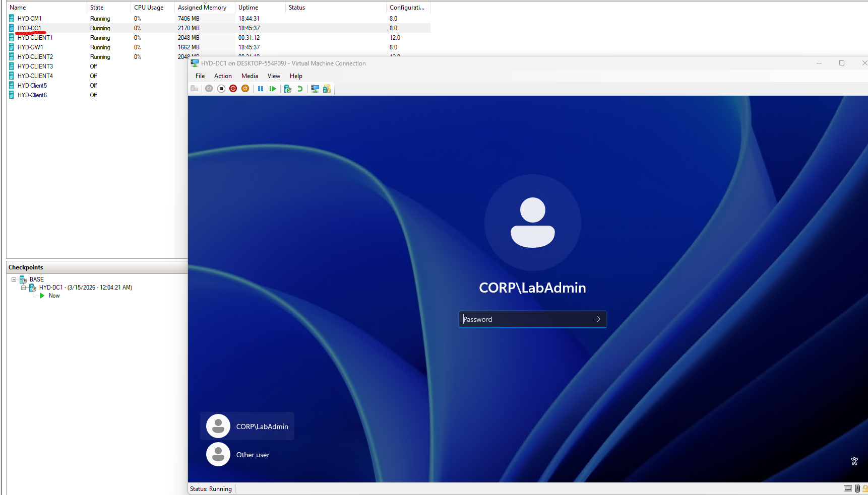868x495 pixels.
Task: Select the HYD-CM1 virtual machine row
Action: tap(219, 19)
